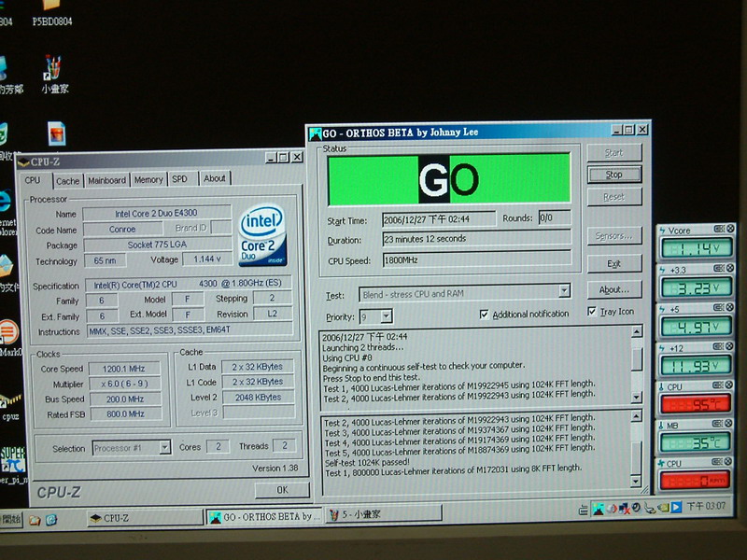Open settings icon on Vcore panel

tap(719, 229)
